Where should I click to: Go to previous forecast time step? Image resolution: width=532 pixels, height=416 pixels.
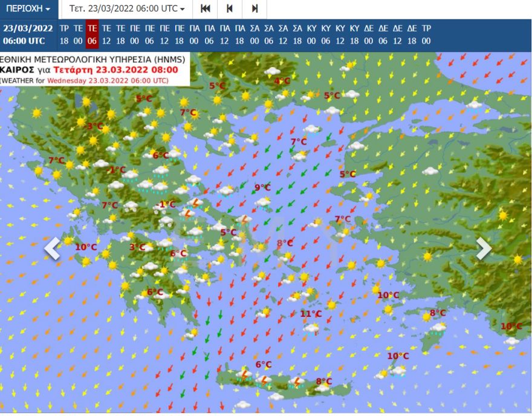click(230, 9)
